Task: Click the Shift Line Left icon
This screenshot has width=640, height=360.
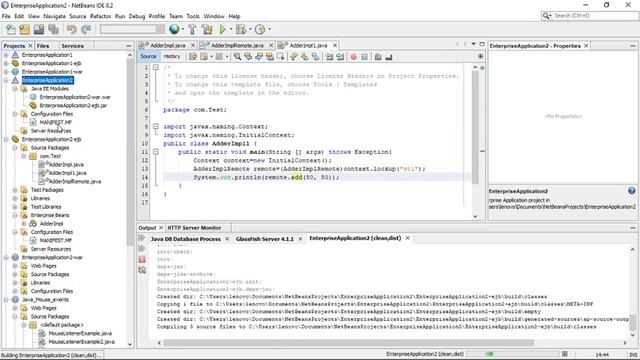Action: tap(329, 57)
